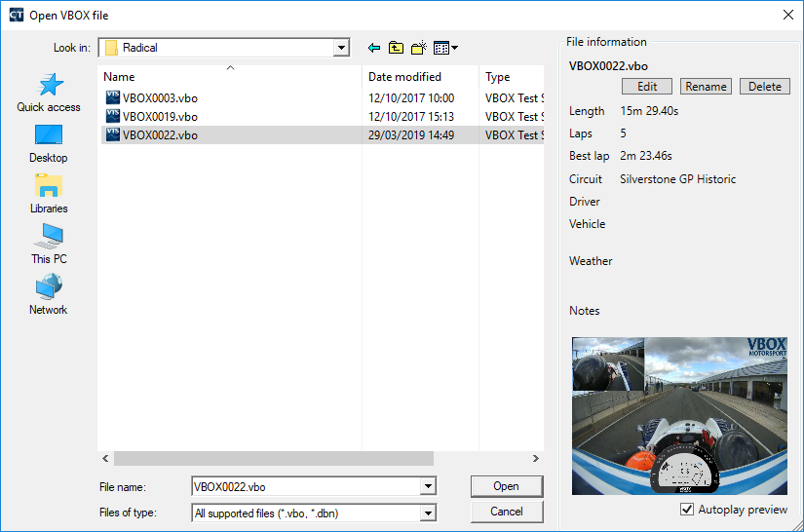Click the scroll left arrow
804x532 pixels.
pyautogui.click(x=105, y=458)
